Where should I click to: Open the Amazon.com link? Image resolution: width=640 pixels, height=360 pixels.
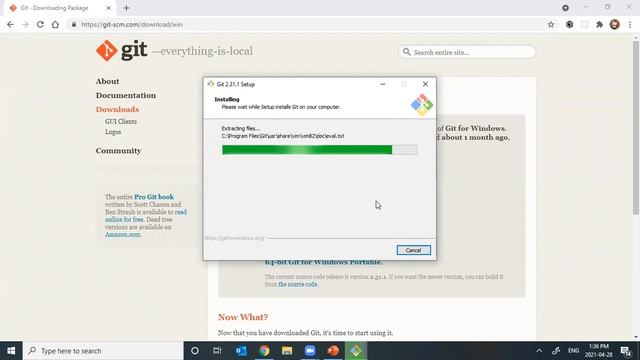[x=123, y=234]
